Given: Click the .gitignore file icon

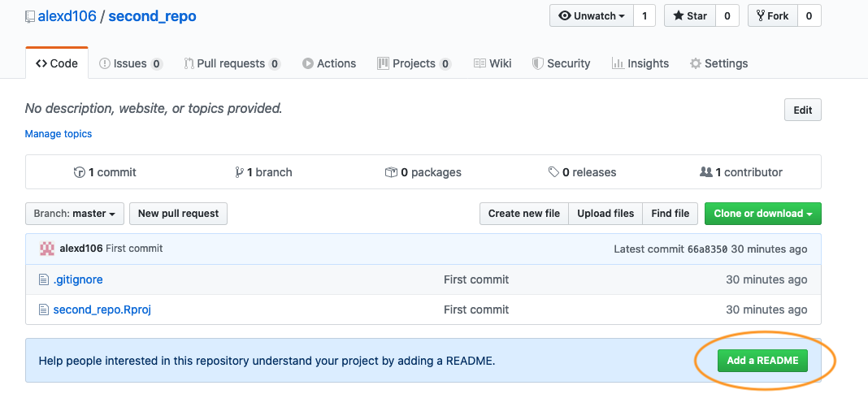Looking at the screenshot, I should (x=44, y=279).
